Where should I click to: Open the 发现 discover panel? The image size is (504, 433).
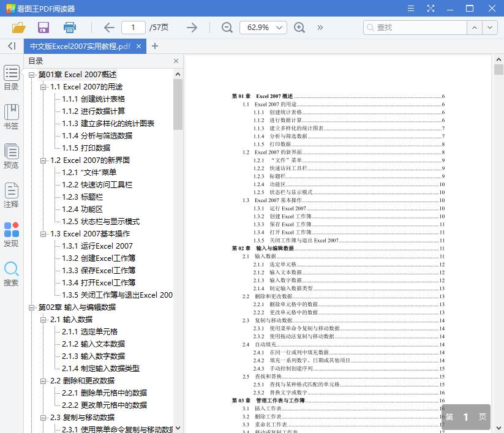click(x=11, y=233)
